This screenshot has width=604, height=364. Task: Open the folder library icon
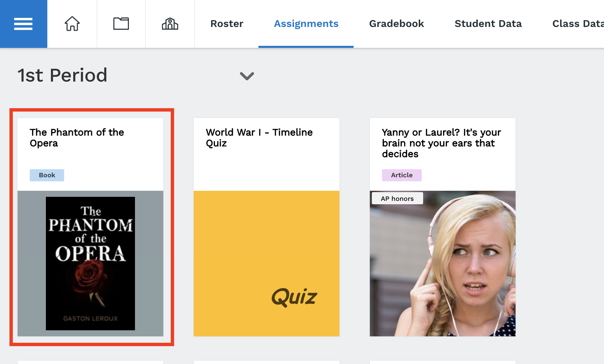tap(121, 24)
